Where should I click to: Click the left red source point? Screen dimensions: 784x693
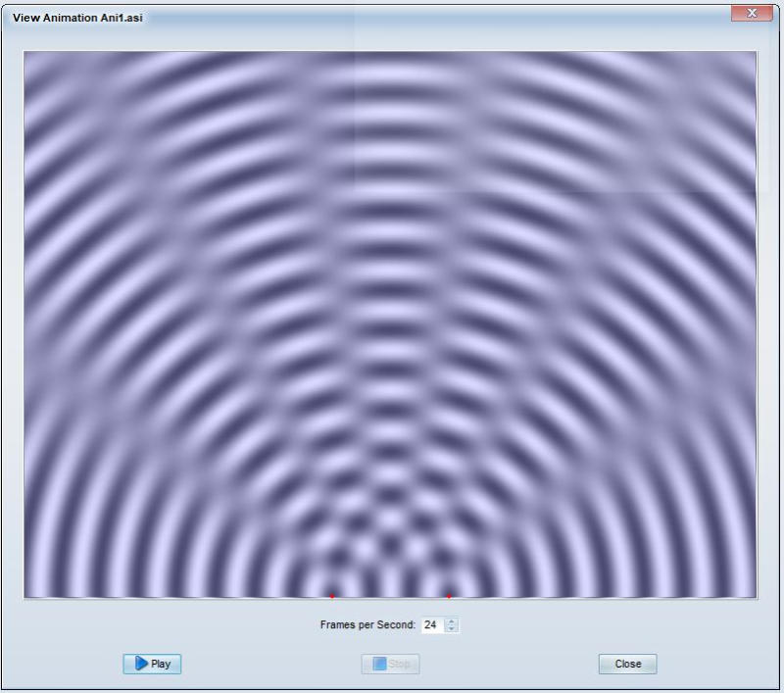pyautogui.click(x=332, y=596)
